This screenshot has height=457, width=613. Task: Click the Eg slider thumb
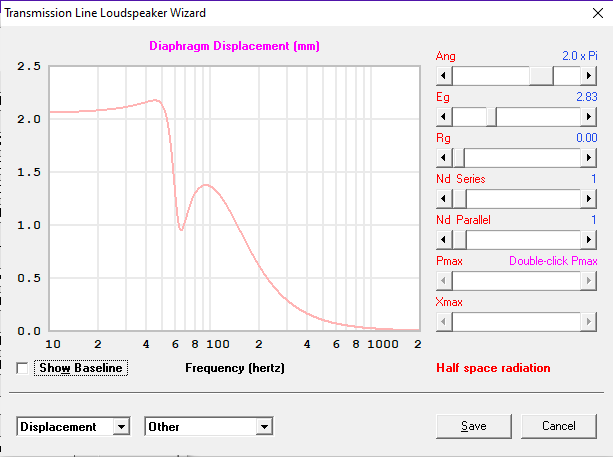click(491, 117)
